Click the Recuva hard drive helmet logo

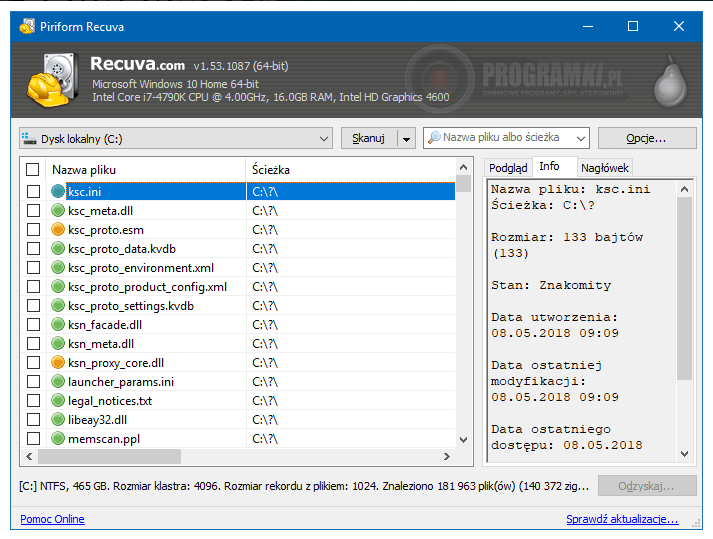point(52,80)
